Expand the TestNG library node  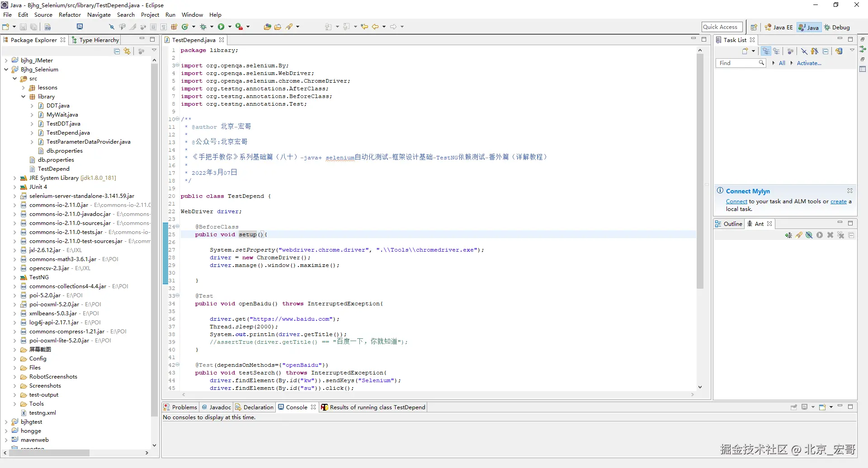pyautogui.click(x=15, y=277)
